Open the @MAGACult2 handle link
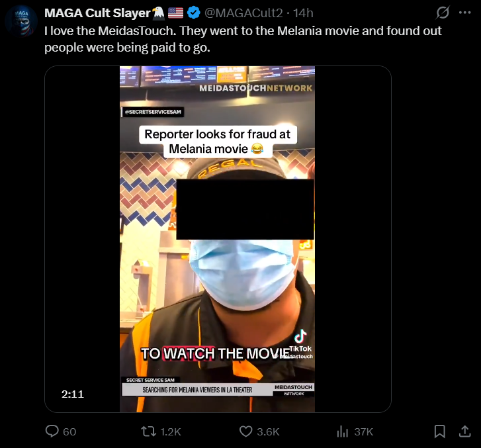Screen dimensions: 481x448 pyautogui.click(x=243, y=13)
